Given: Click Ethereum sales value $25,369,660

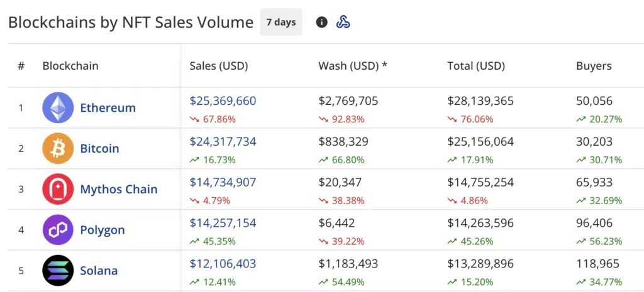Looking at the screenshot, I should (x=223, y=101).
